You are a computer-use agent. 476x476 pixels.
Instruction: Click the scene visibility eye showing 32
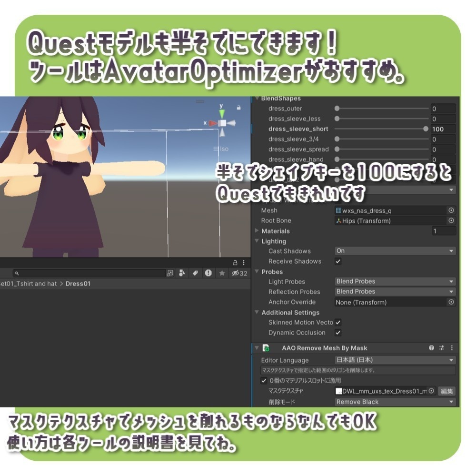tap(237, 272)
